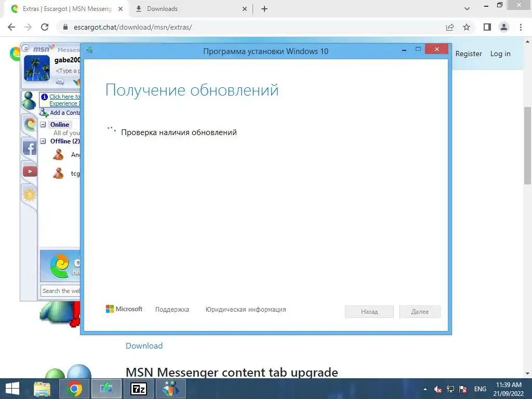Switch to the Downloads tab

191,9
